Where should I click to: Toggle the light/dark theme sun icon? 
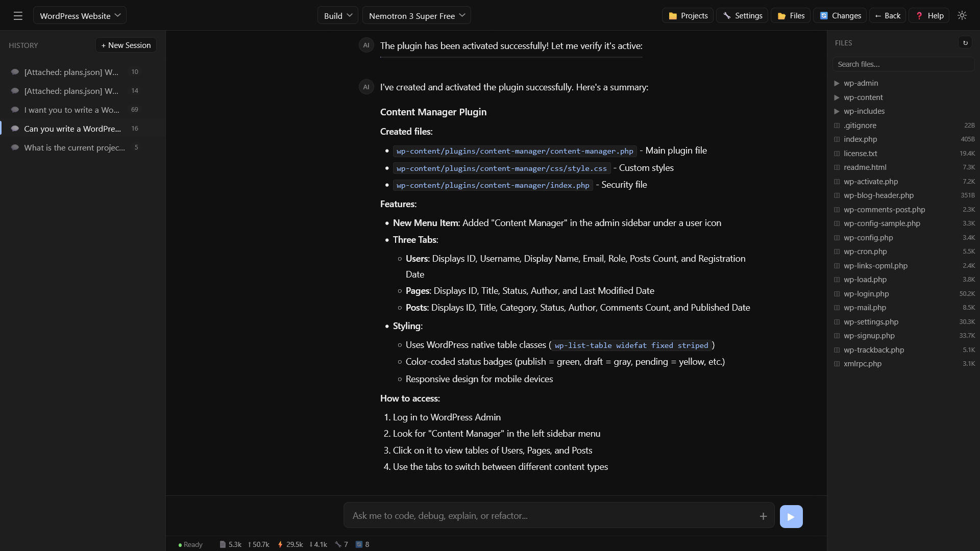[x=962, y=15]
